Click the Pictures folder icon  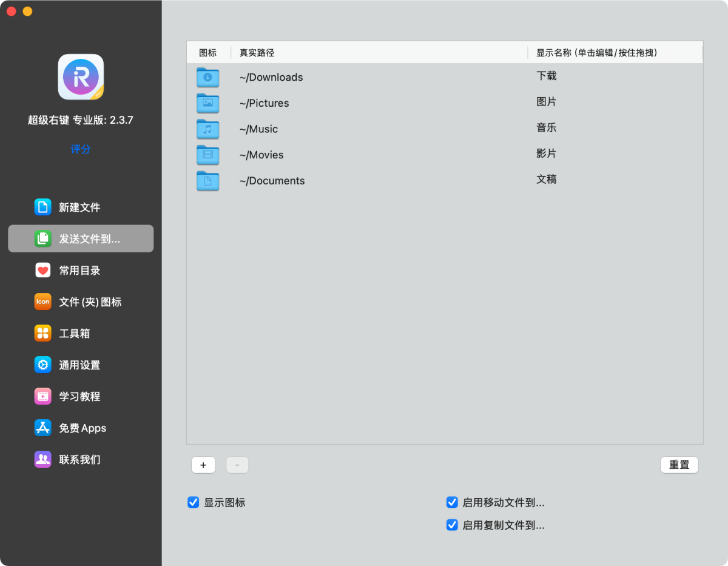[207, 103]
